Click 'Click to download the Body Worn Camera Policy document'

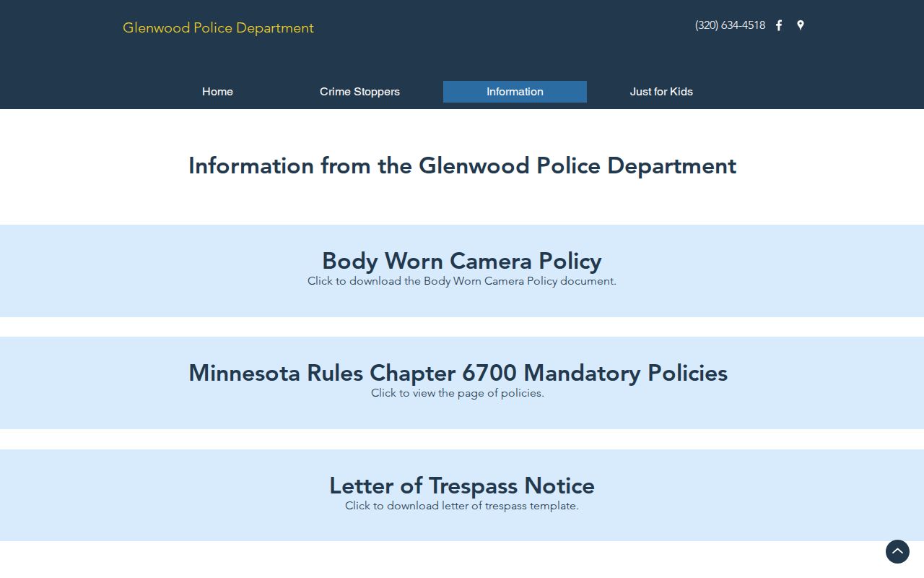pyautogui.click(x=462, y=281)
